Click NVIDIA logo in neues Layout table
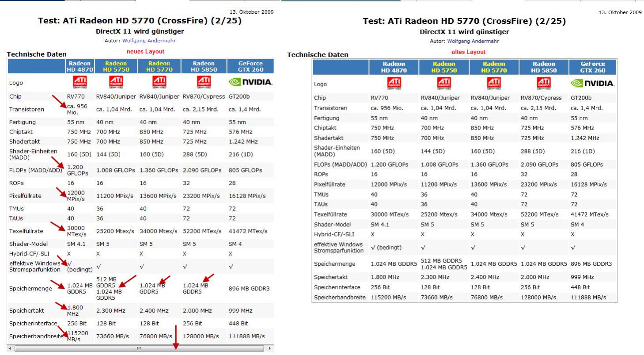644x355 pixels. (250, 82)
